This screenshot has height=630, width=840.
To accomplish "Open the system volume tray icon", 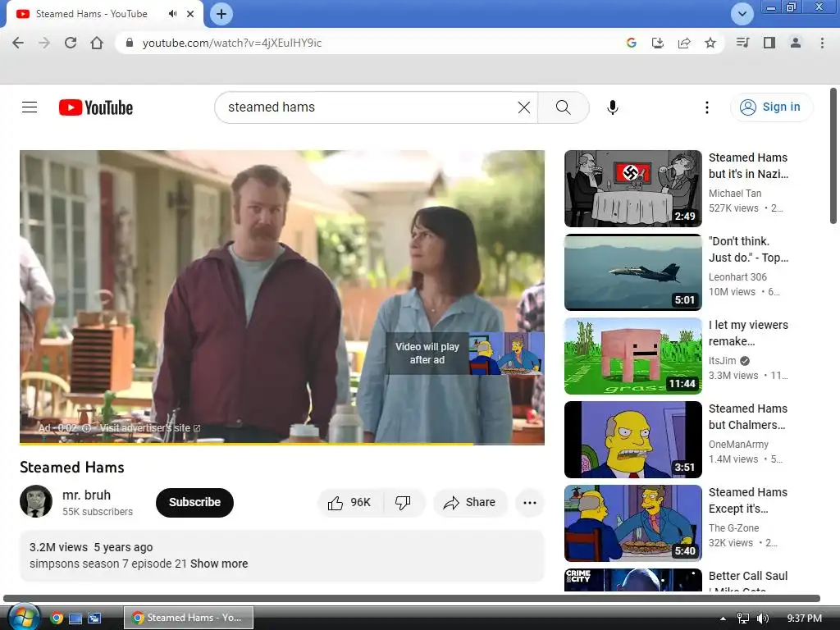I will click(x=762, y=618).
